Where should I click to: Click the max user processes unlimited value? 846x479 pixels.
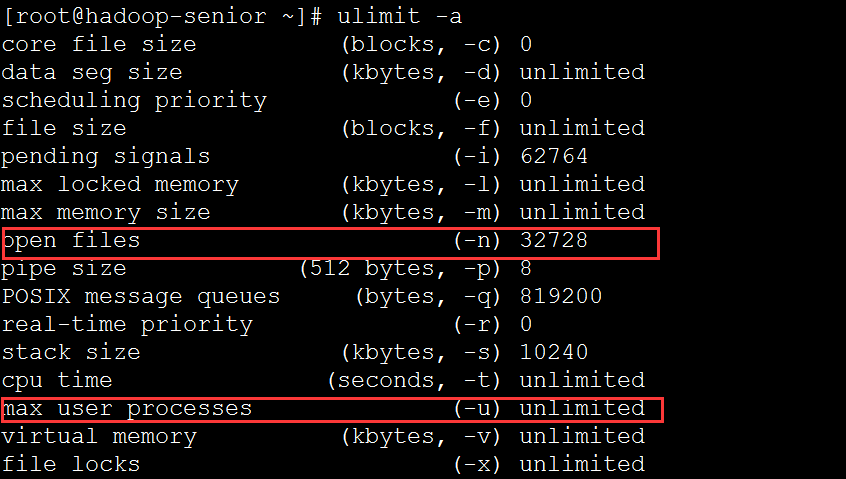click(x=582, y=408)
